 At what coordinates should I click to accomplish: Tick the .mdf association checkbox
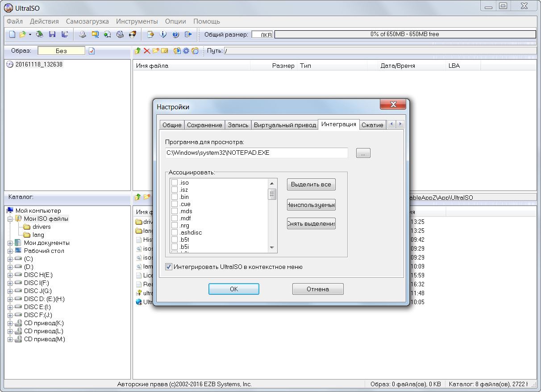[175, 218]
